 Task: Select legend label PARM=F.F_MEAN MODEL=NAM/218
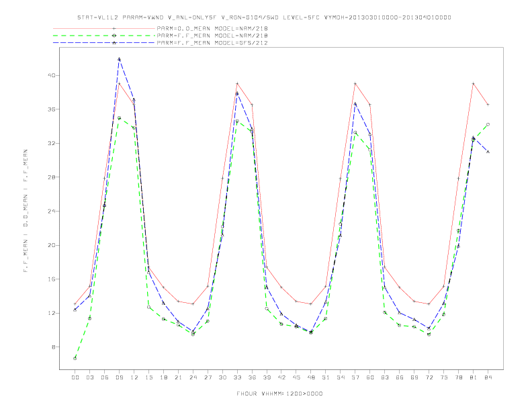coord(212,36)
